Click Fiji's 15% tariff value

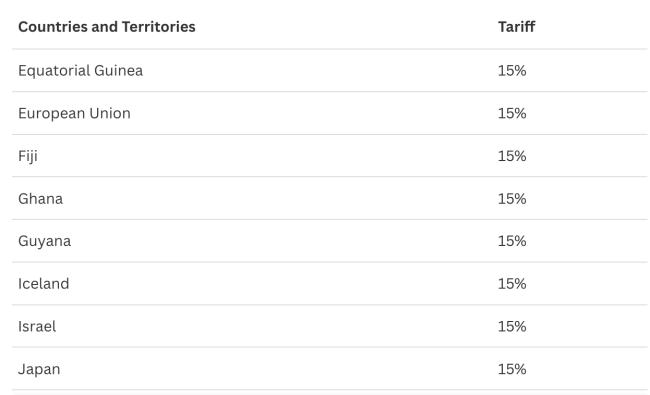click(x=512, y=156)
